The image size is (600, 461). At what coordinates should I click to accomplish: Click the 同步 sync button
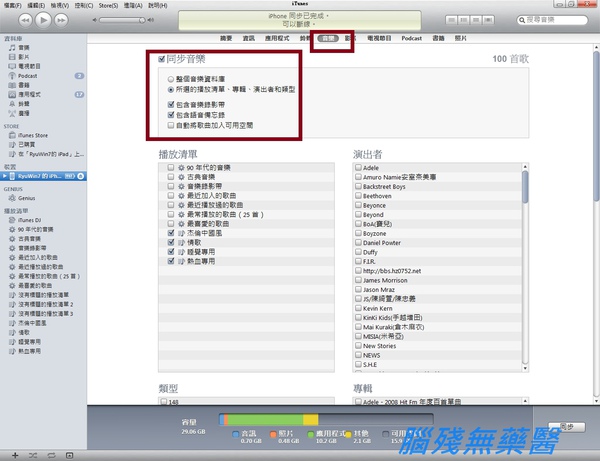[567, 427]
